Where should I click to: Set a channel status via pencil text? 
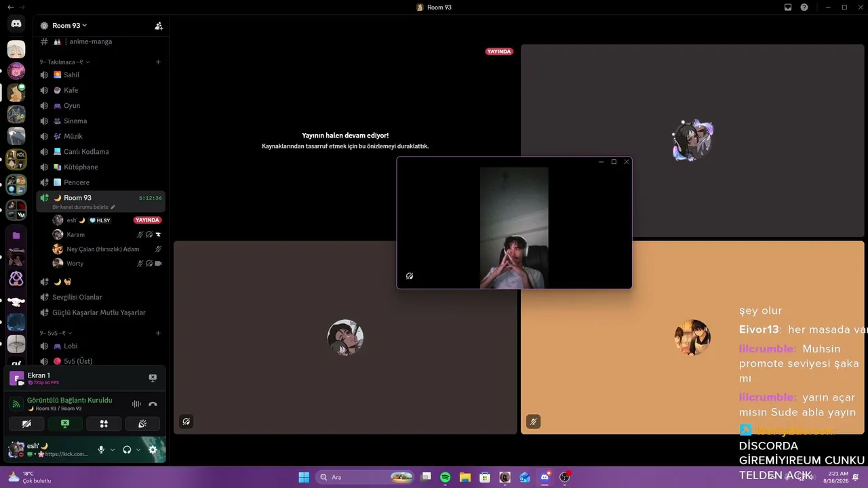pyautogui.click(x=83, y=207)
